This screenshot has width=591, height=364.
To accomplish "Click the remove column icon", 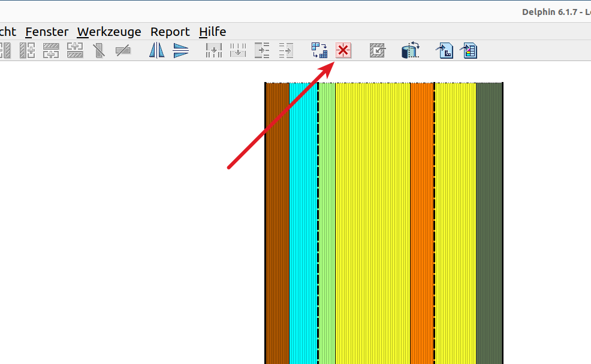I will point(99,50).
